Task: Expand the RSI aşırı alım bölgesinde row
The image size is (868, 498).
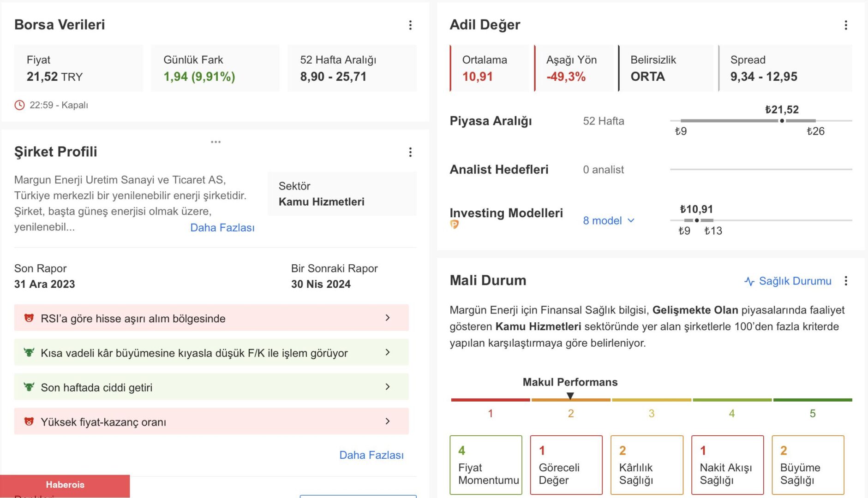Action: [387, 318]
